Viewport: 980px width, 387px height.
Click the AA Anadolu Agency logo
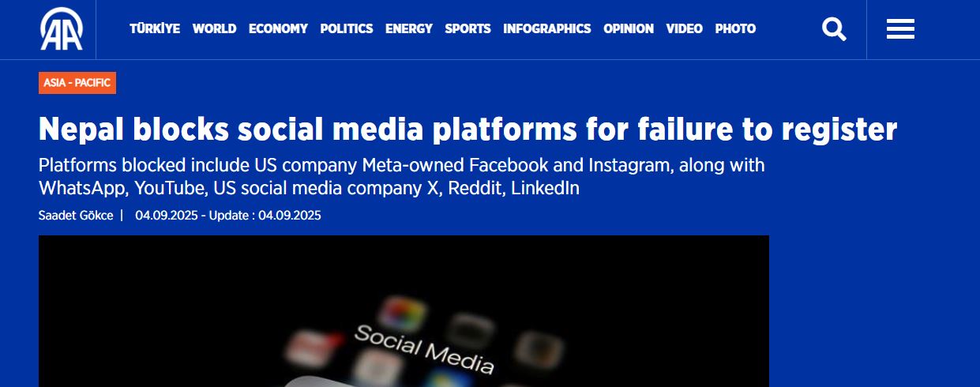pos(62,28)
